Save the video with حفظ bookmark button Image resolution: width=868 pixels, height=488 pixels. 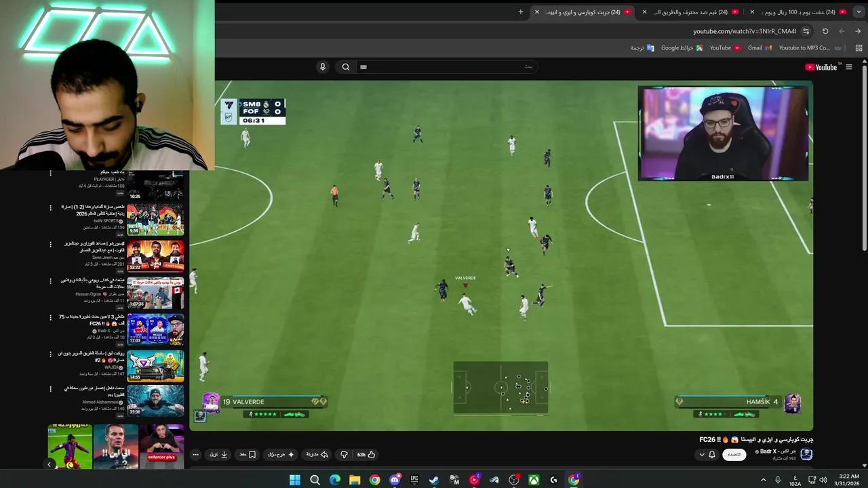coord(248,454)
